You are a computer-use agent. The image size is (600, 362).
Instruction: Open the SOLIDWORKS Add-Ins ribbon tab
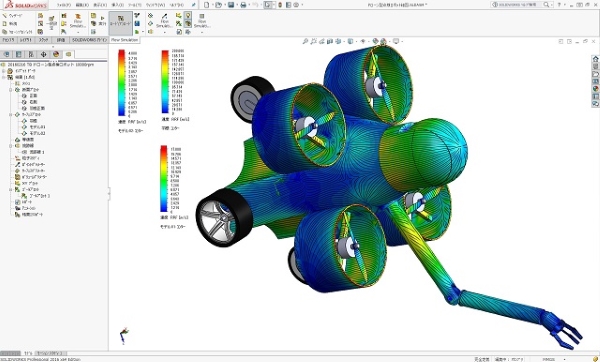point(90,40)
